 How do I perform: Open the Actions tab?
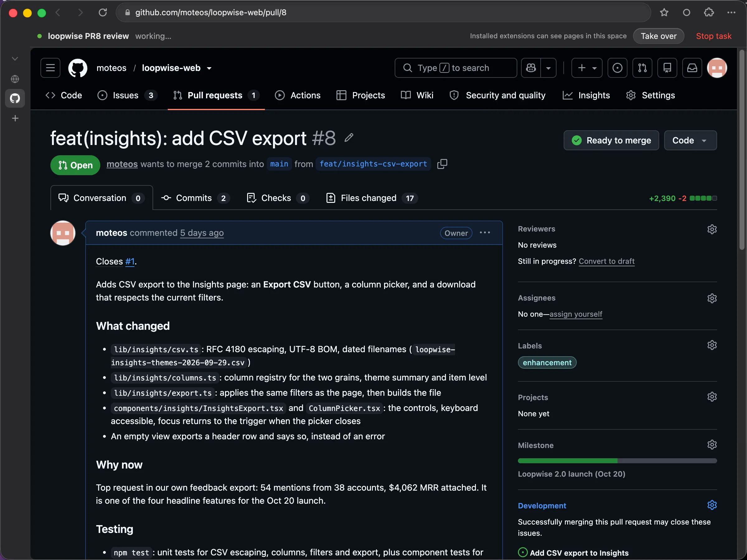coord(298,95)
